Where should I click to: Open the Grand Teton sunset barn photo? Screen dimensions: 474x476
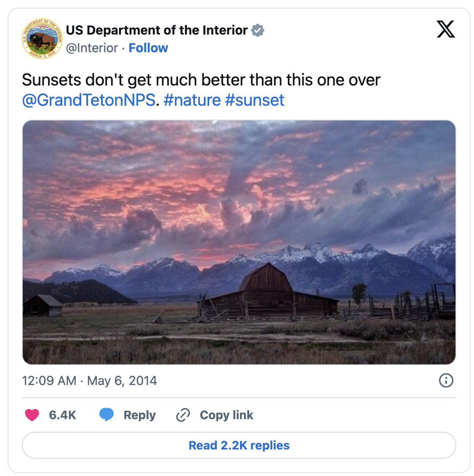pos(239,242)
